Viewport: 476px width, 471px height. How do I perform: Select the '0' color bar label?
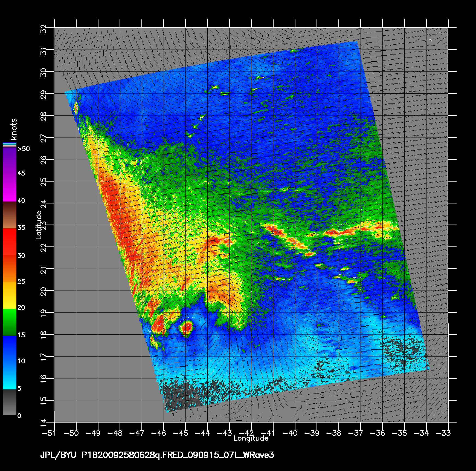pos(19,416)
